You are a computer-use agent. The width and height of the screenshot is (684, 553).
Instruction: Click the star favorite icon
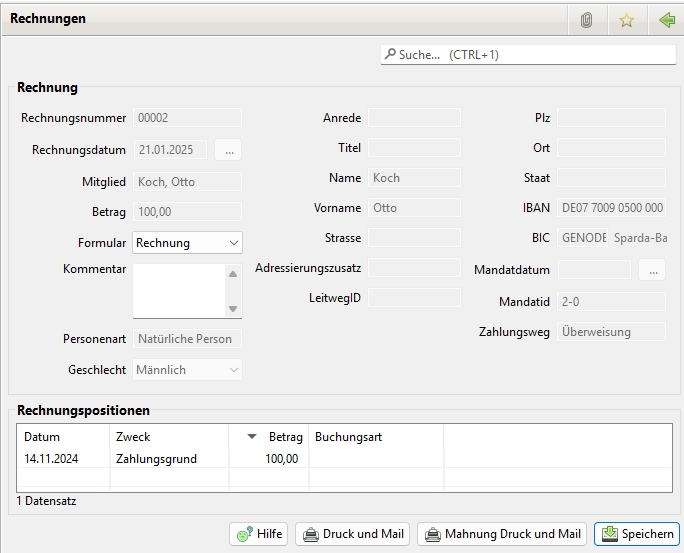tap(626, 20)
